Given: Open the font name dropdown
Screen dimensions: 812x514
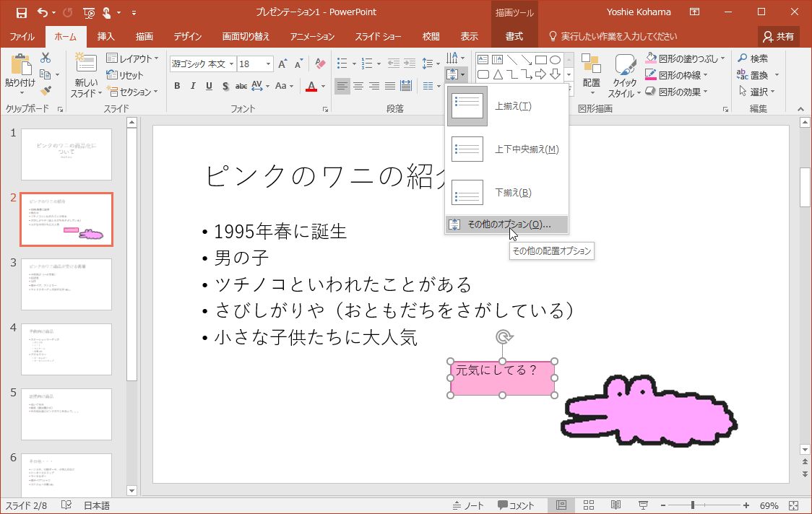Looking at the screenshot, I should [231, 64].
